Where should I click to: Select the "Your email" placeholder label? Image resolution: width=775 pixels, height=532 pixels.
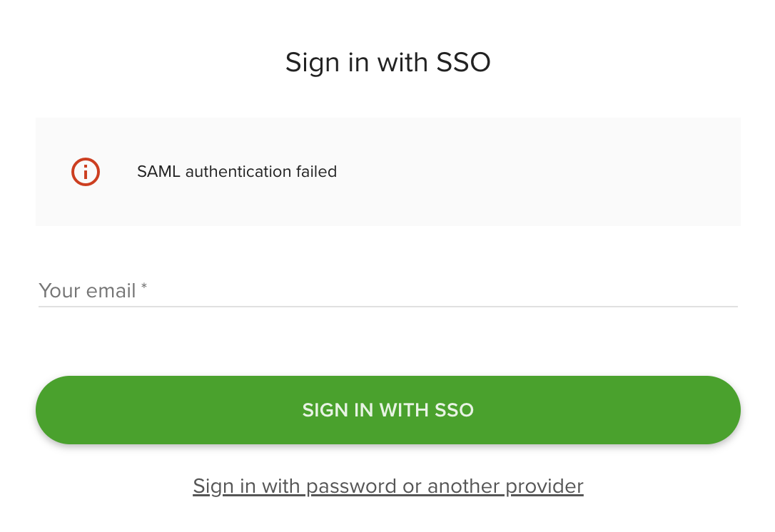(87, 291)
